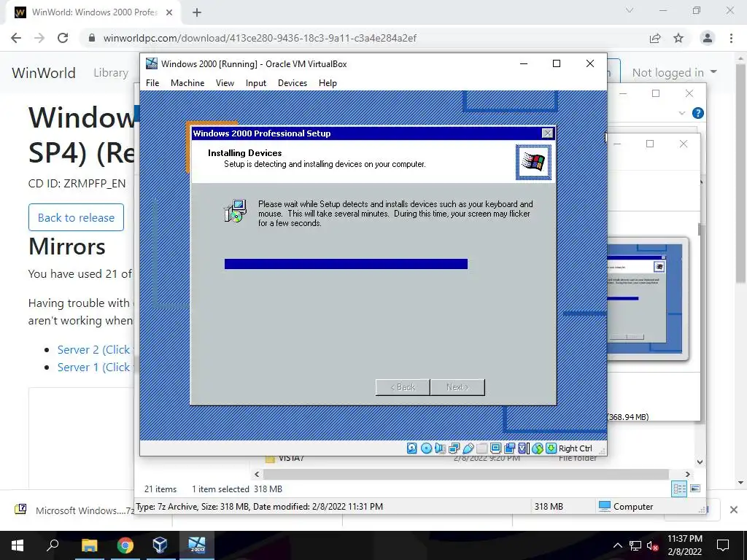Open the Library link on WinWorld
747x560 pixels.
(111, 73)
